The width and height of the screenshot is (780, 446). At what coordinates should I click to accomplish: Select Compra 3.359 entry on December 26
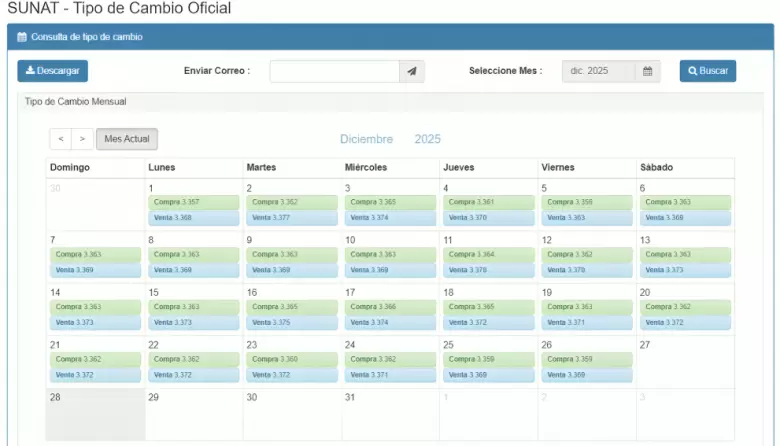click(x=586, y=359)
